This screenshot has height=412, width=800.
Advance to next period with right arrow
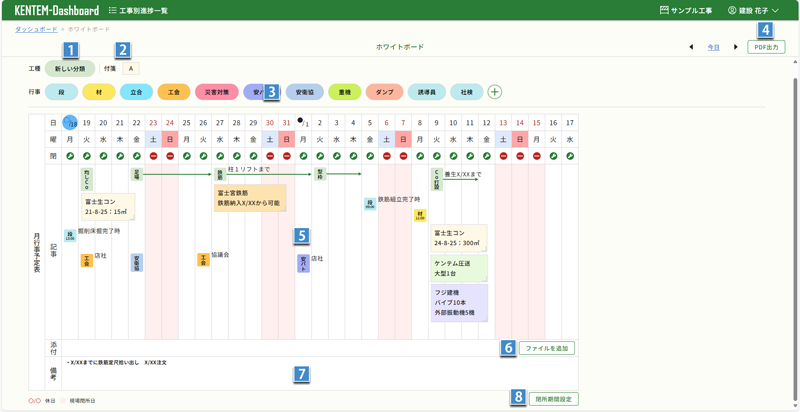736,47
